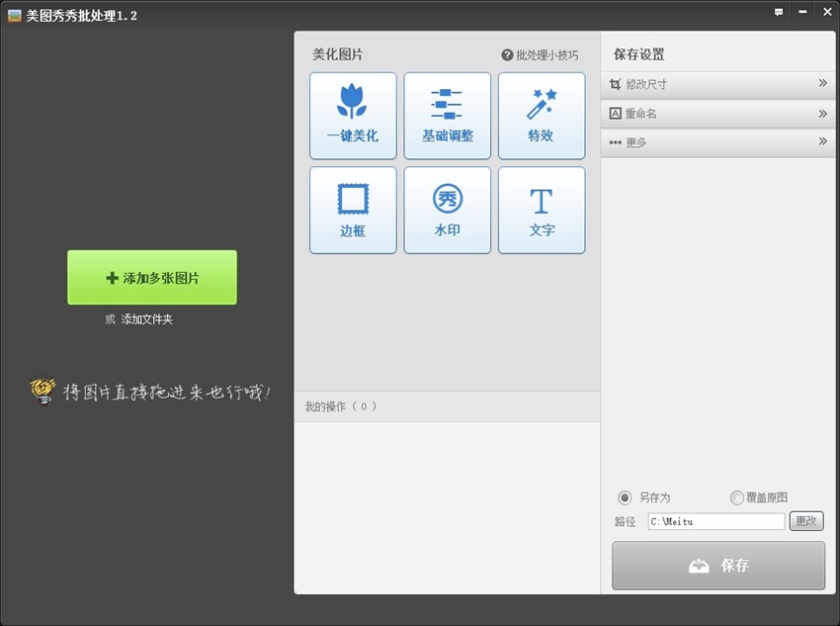Screen dimensions: 840x626
Task: Select the 一键美化 one-click beautify tool
Action: (353, 115)
